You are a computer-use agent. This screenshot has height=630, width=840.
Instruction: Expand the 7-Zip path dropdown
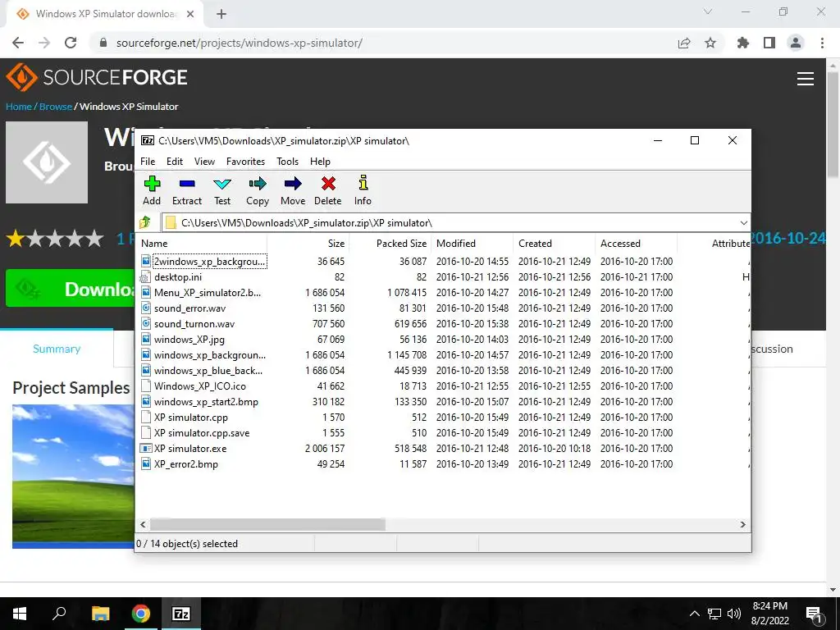[x=743, y=223]
